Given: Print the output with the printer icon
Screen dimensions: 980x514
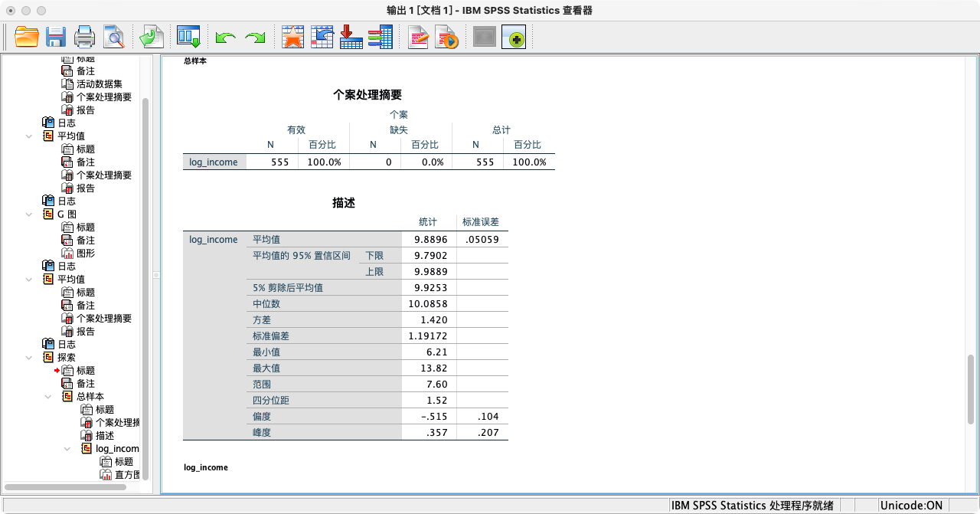Looking at the screenshot, I should pos(84,37).
